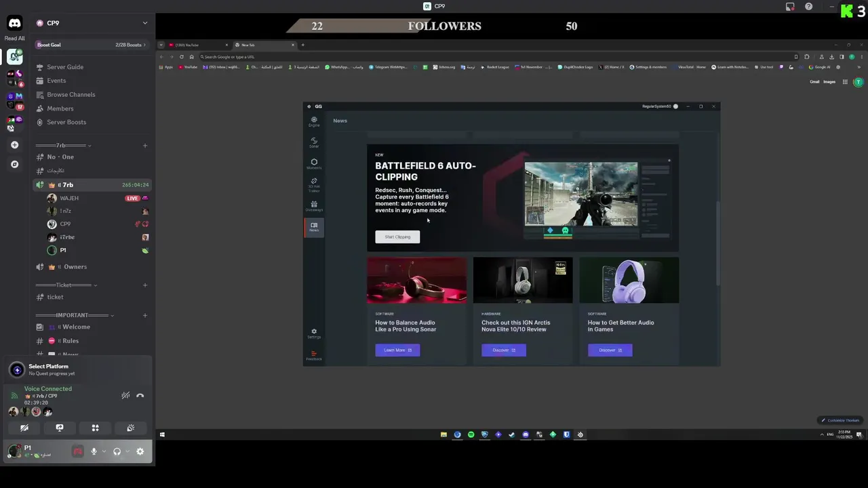
Task: Open Discord direct messages home icon
Action: (14, 23)
